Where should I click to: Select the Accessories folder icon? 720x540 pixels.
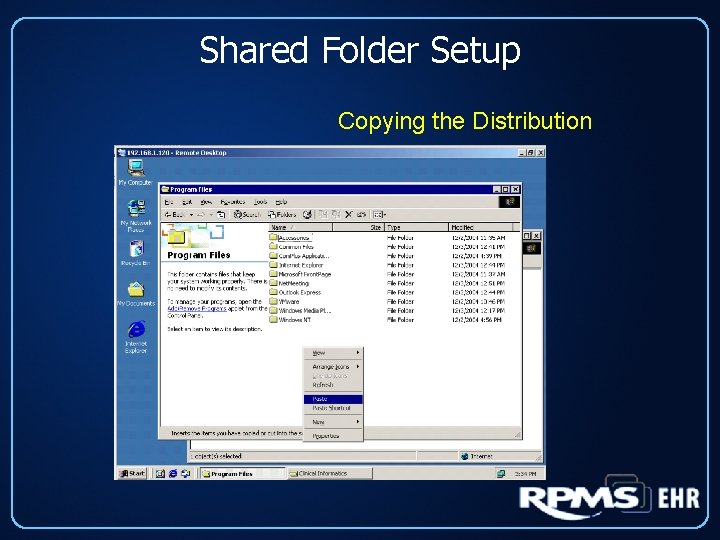274,237
